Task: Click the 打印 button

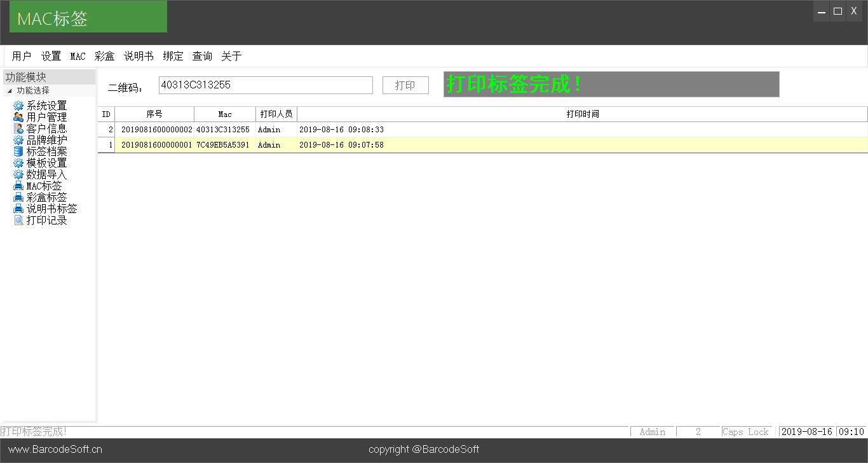Action: 405,85
